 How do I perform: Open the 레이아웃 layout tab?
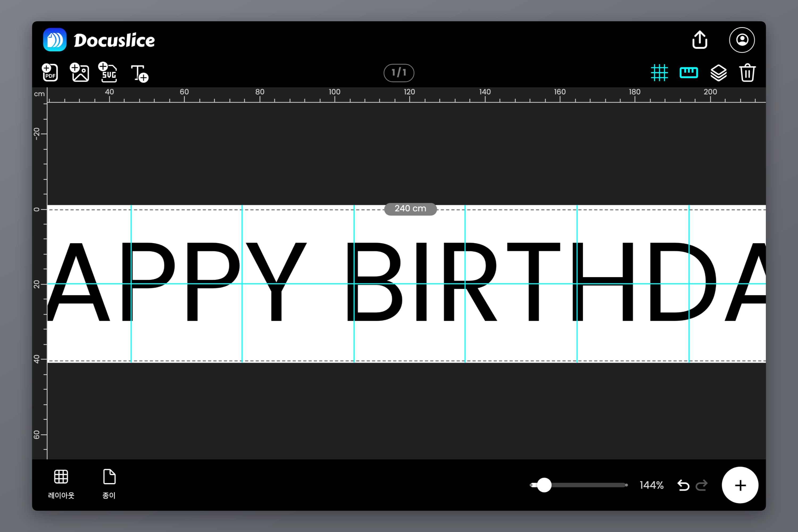coord(61,484)
